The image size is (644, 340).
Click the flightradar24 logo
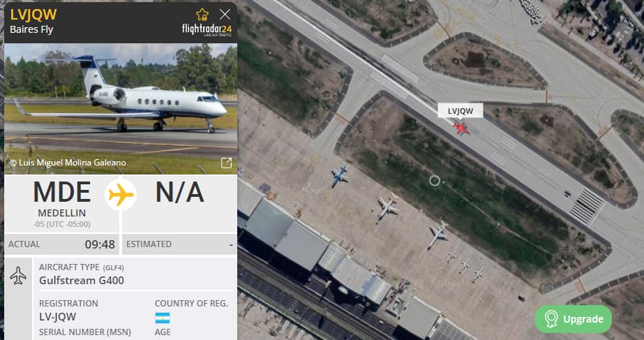click(207, 30)
